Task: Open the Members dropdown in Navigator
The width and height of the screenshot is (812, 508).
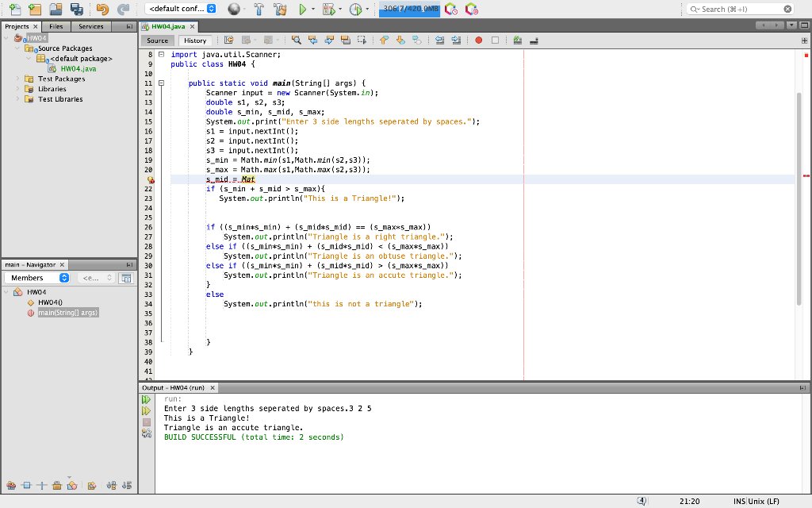Action: click(37, 278)
